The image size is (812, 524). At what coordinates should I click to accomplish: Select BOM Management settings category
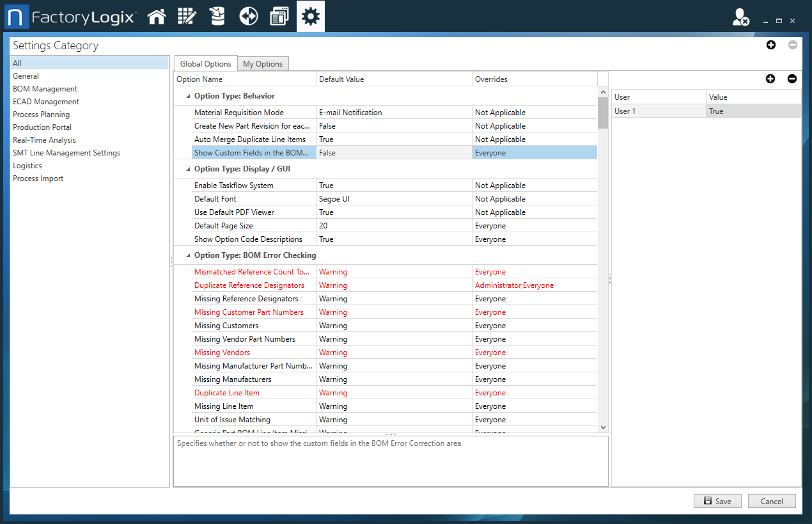point(45,89)
